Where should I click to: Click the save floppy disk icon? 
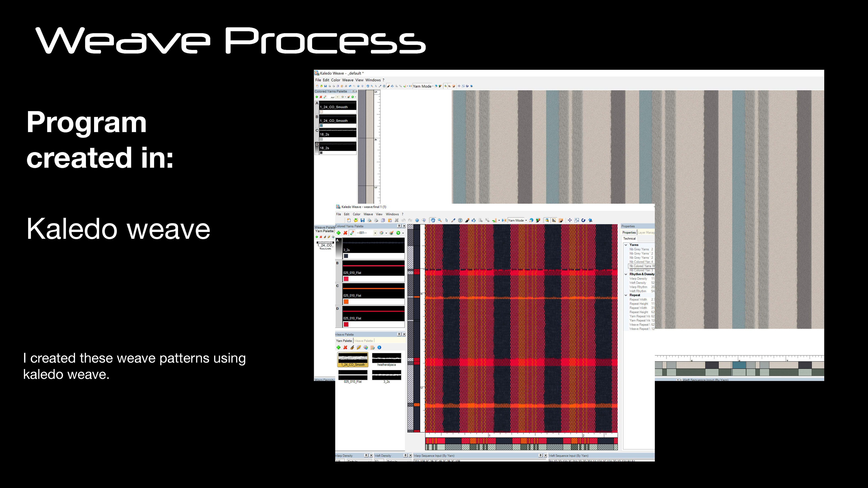[x=363, y=220]
